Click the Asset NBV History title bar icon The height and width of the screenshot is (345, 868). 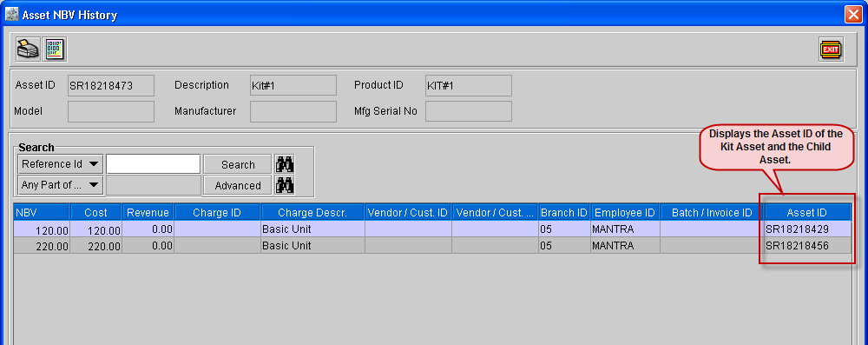coord(11,15)
